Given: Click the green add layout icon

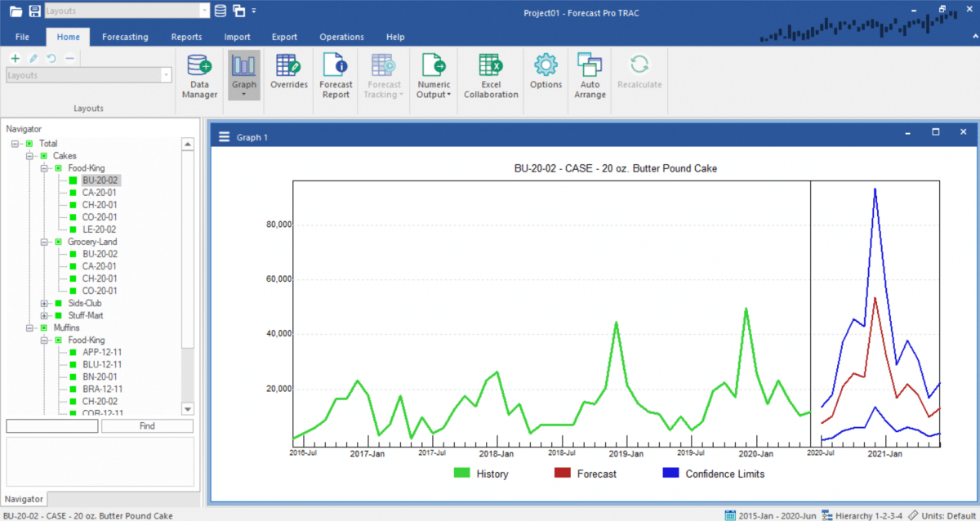Looking at the screenshot, I should click(x=16, y=58).
